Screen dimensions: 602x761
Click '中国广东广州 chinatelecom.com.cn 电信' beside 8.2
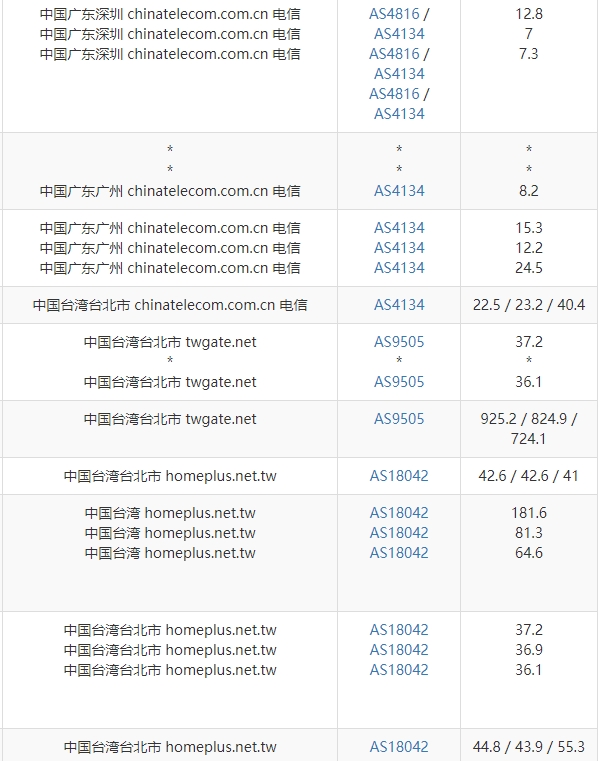click(x=170, y=191)
